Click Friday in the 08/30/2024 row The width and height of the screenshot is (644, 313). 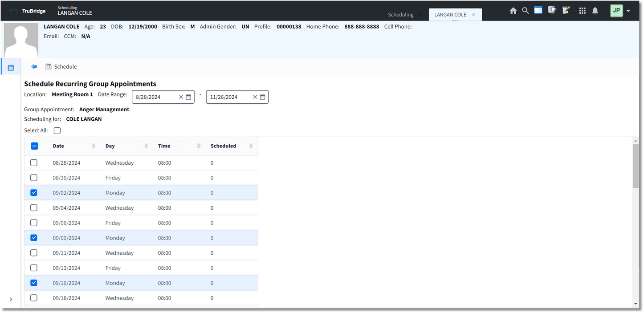(113, 178)
